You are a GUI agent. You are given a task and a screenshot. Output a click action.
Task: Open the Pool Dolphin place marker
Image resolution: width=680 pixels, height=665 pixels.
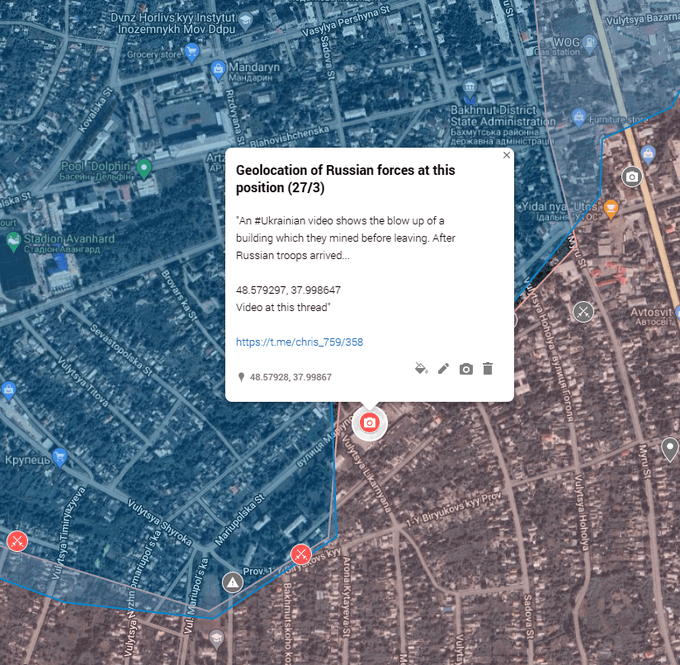[145, 167]
